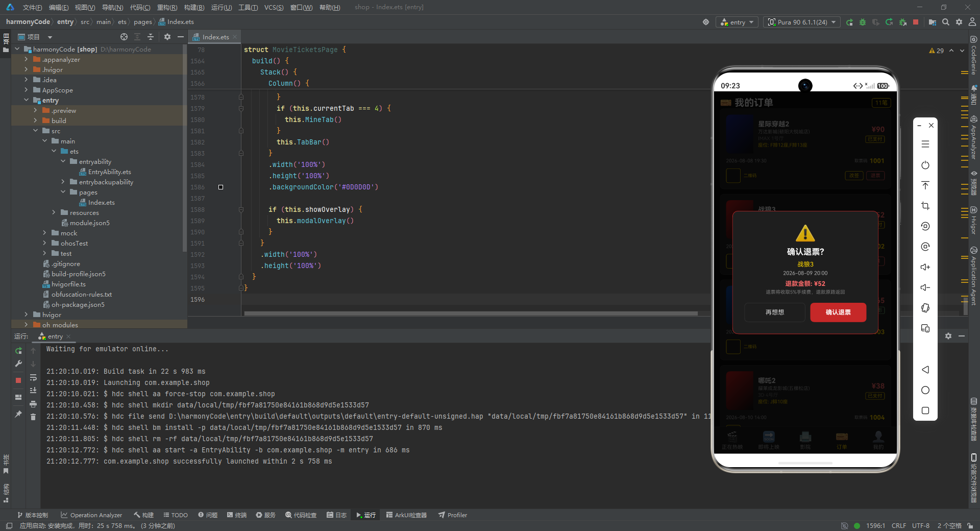980x531 pixels.
Task: Start debugging with the green bug icon
Action: click(x=863, y=22)
